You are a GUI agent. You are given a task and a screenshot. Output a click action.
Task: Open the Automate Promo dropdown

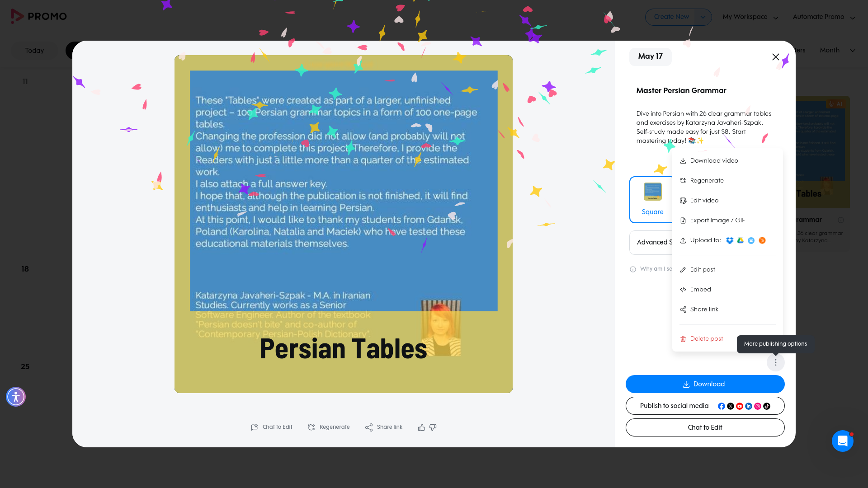click(x=824, y=17)
